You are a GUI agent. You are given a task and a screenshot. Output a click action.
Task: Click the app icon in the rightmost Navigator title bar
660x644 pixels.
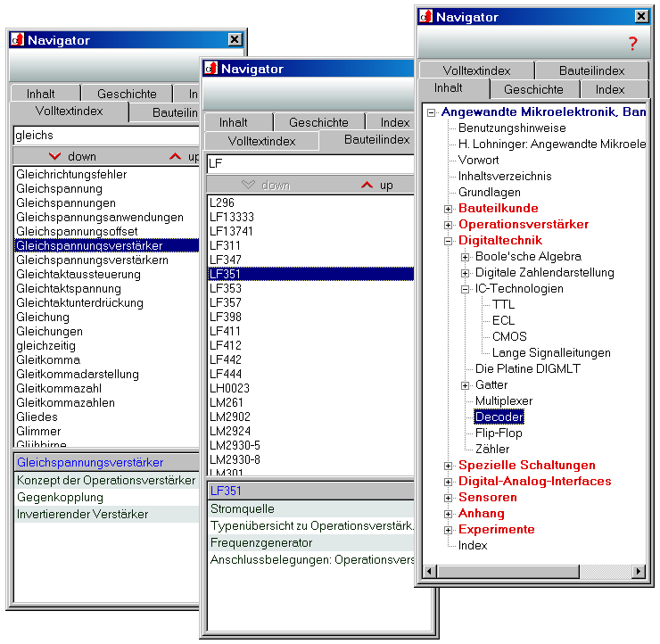click(x=425, y=16)
